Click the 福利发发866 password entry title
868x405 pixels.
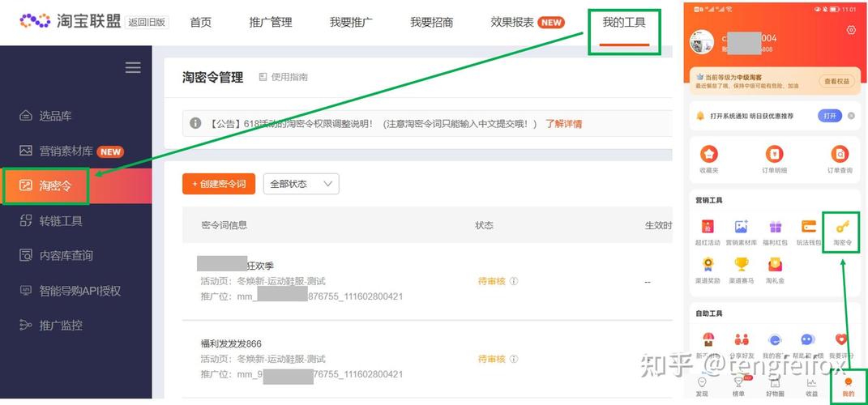tap(232, 343)
